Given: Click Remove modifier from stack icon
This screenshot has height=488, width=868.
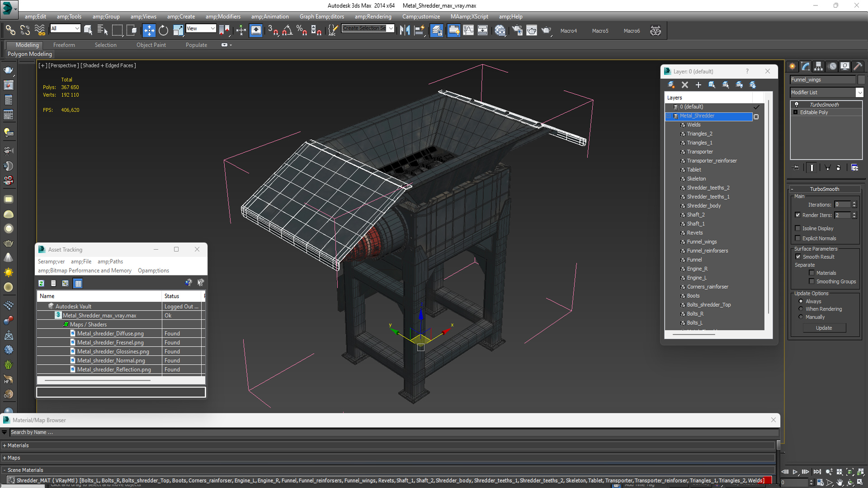Looking at the screenshot, I should click(x=838, y=168).
